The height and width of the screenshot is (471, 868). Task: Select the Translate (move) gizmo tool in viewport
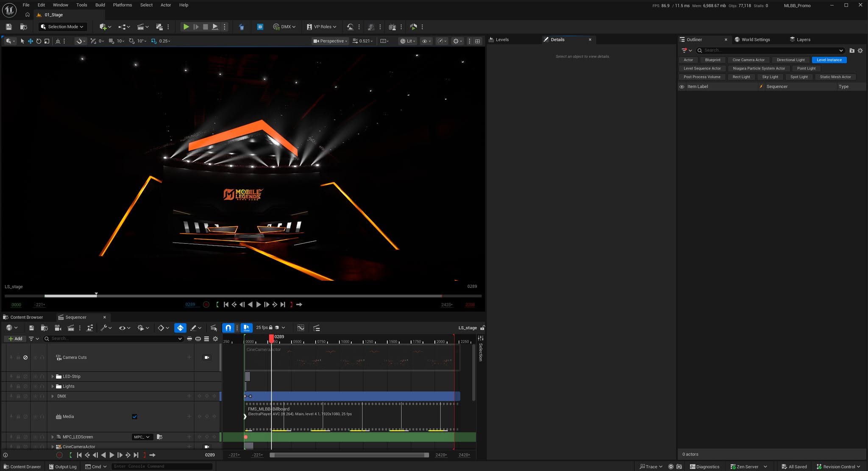pyautogui.click(x=31, y=41)
